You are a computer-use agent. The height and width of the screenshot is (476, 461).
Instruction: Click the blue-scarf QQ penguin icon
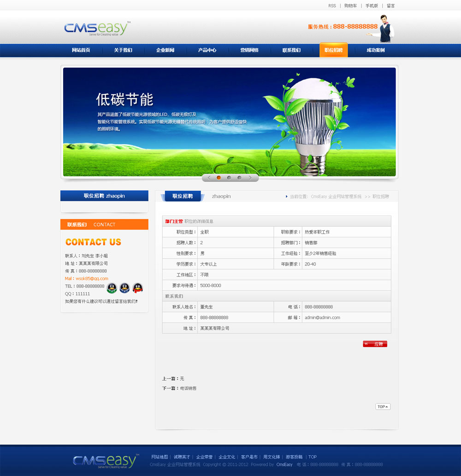(x=124, y=288)
